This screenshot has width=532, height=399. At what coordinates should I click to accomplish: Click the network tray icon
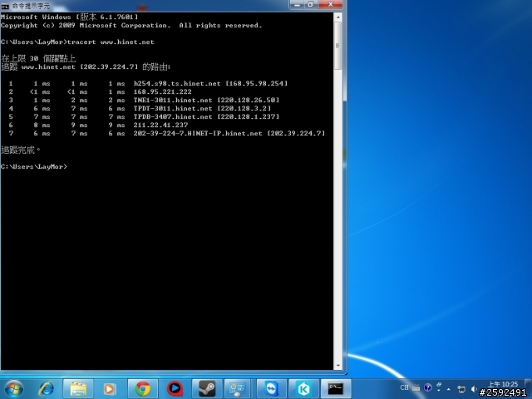pyautogui.click(x=461, y=389)
